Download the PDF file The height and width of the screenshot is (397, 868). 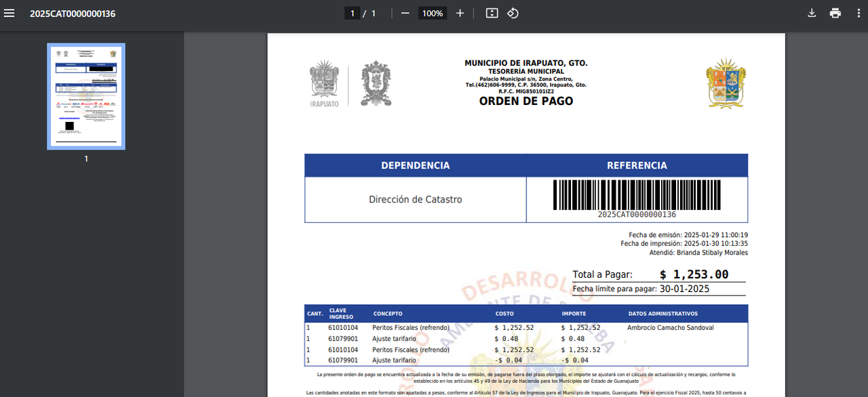click(811, 13)
